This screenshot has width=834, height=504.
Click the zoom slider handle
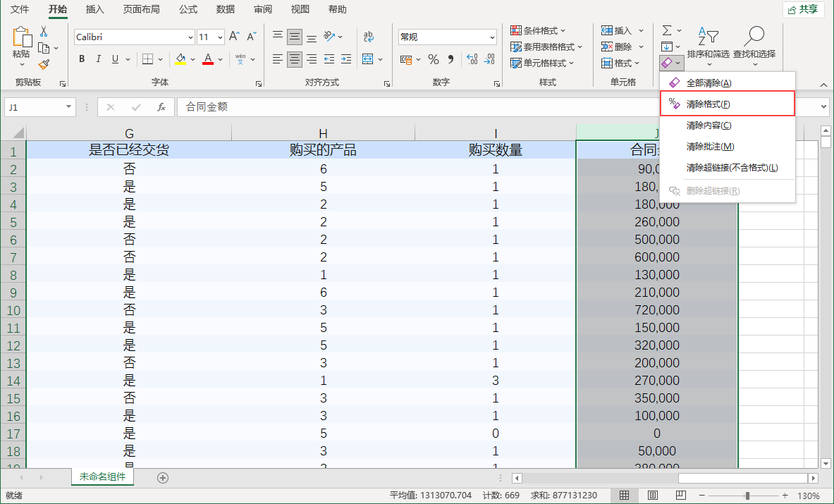(x=747, y=496)
